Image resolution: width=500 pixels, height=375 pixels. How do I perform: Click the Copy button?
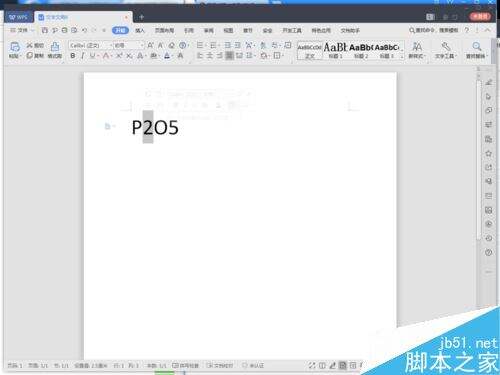[x=35, y=55]
